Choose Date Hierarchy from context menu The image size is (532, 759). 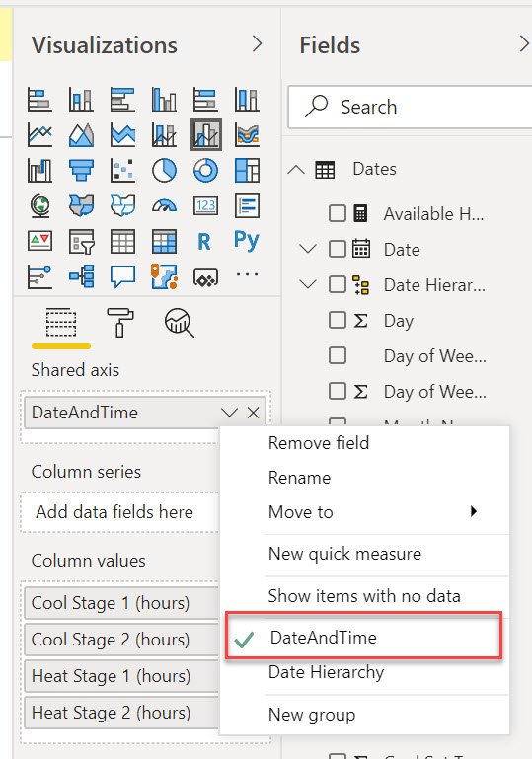(326, 672)
